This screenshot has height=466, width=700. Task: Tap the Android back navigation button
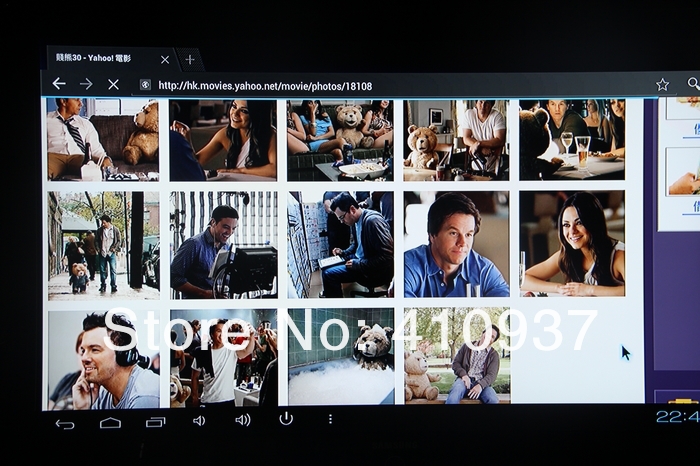click(65, 424)
